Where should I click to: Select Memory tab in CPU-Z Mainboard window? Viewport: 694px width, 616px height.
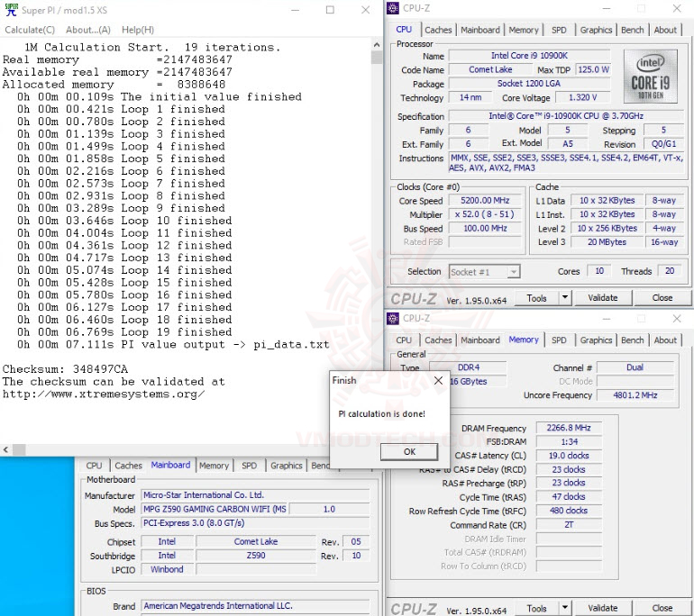214,466
